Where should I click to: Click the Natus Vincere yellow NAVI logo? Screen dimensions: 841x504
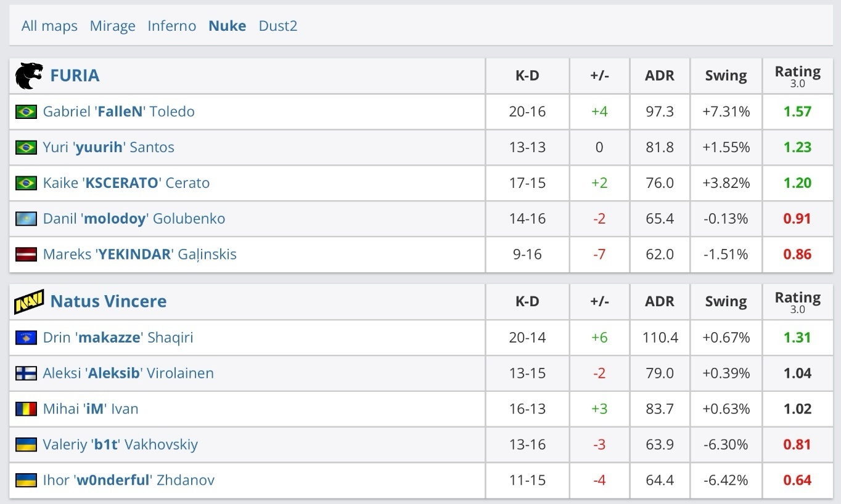[29, 301]
